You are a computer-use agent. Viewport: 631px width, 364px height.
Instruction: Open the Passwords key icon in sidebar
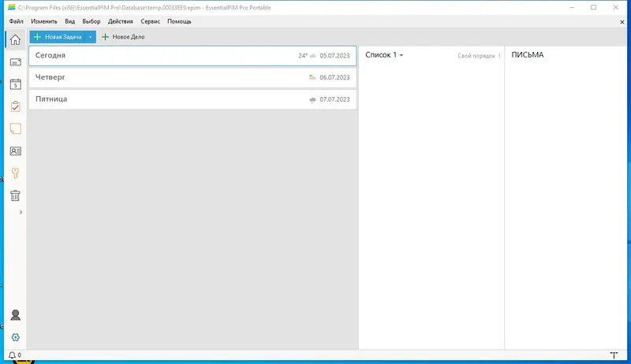pyautogui.click(x=15, y=173)
